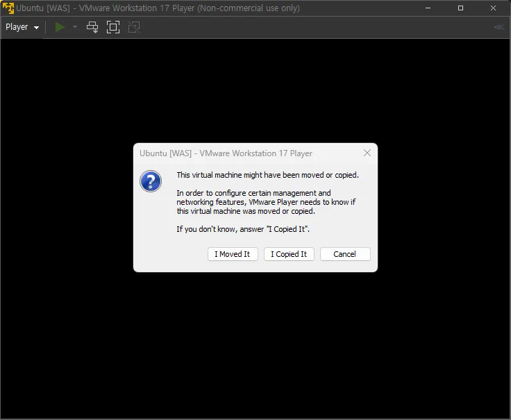Click Send Ctrl+Alt+Del toolbar icon
This screenshot has height=420, width=511.
coord(92,27)
